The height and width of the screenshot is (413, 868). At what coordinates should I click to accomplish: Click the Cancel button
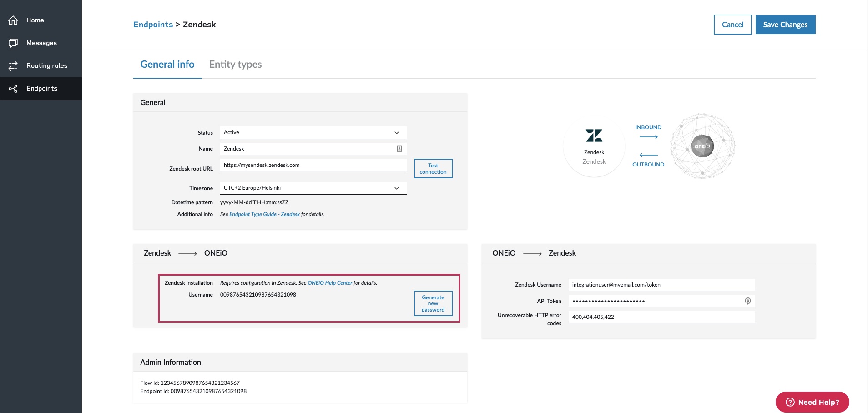(x=732, y=25)
